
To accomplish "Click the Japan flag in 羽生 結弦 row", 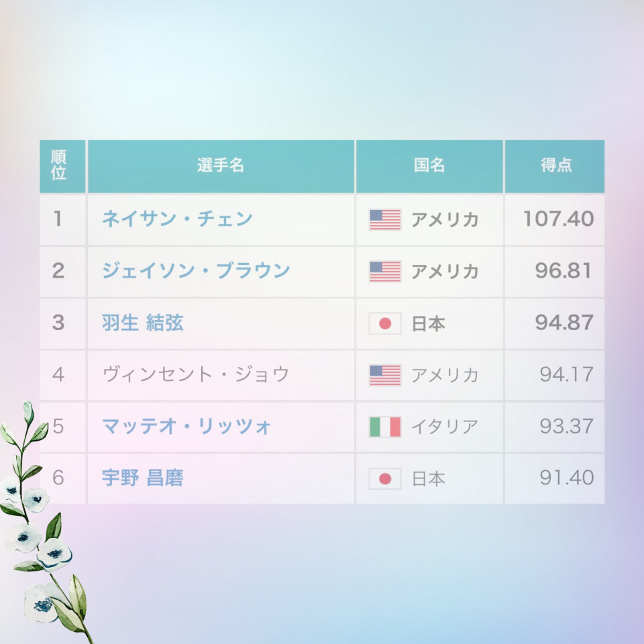I will (385, 323).
